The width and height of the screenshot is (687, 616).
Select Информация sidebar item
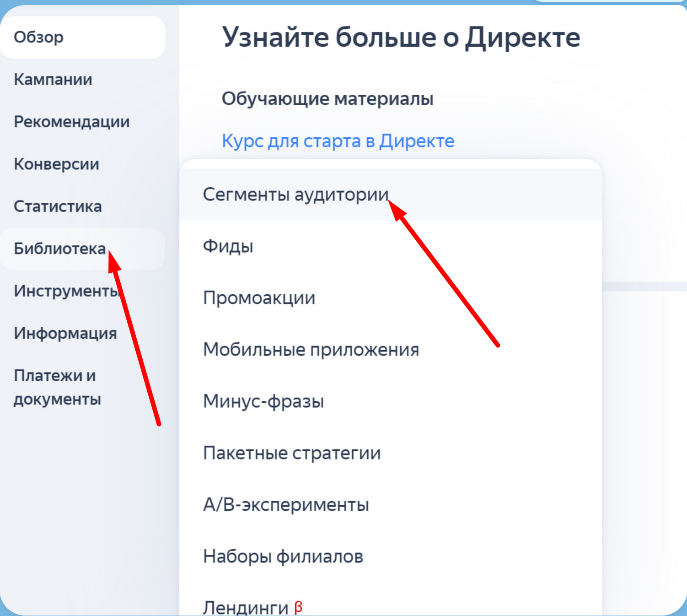click(65, 333)
